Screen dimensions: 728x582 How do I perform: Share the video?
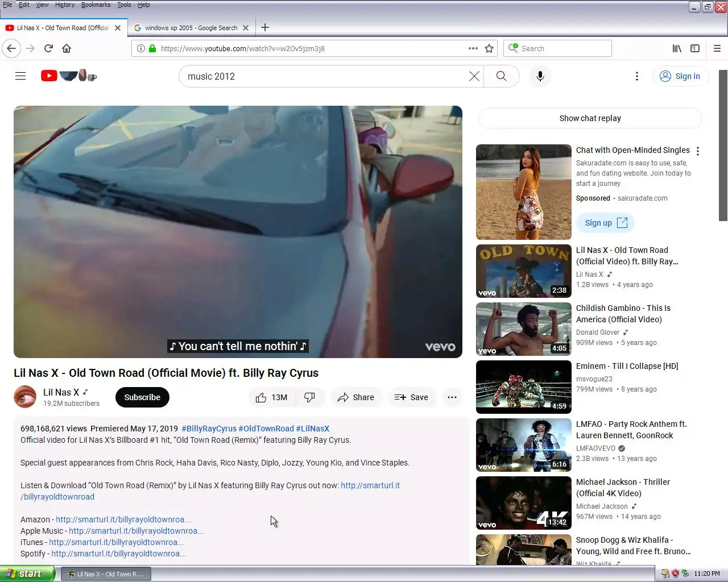[x=356, y=397]
